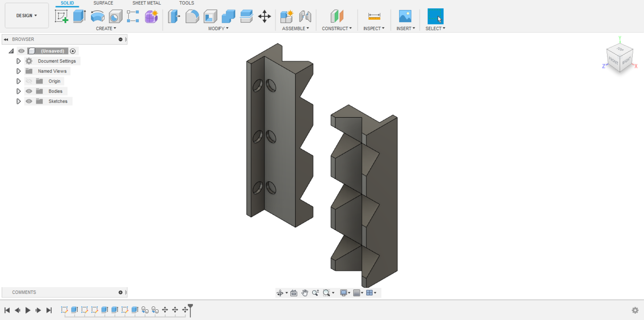Click the Select tool icon
Screen dimensions: 644x320
click(x=435, y=16)
